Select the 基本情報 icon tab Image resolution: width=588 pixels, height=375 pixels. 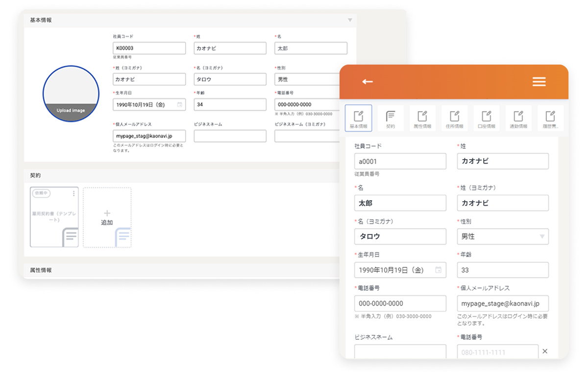pyautogui.click(x=358, y=118)
